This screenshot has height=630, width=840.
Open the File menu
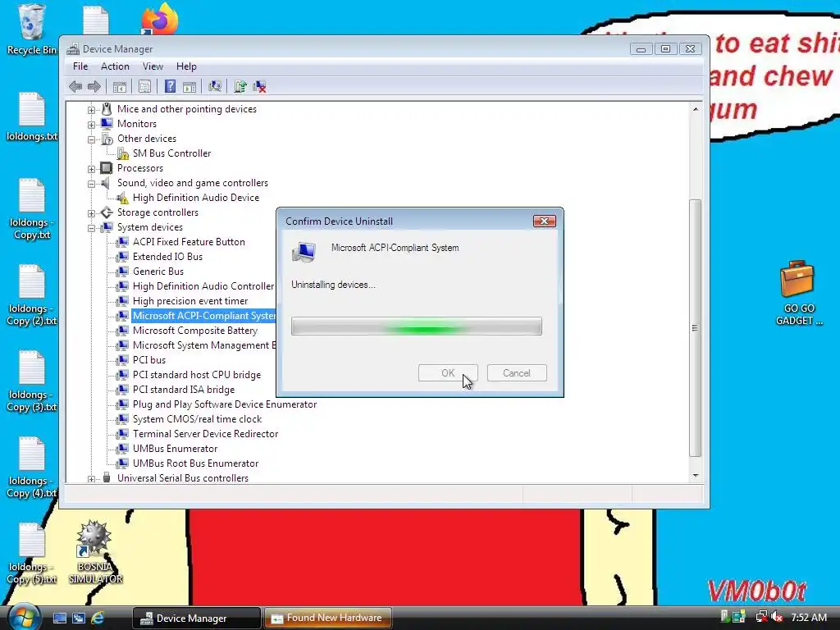click(x=80, y=66)
